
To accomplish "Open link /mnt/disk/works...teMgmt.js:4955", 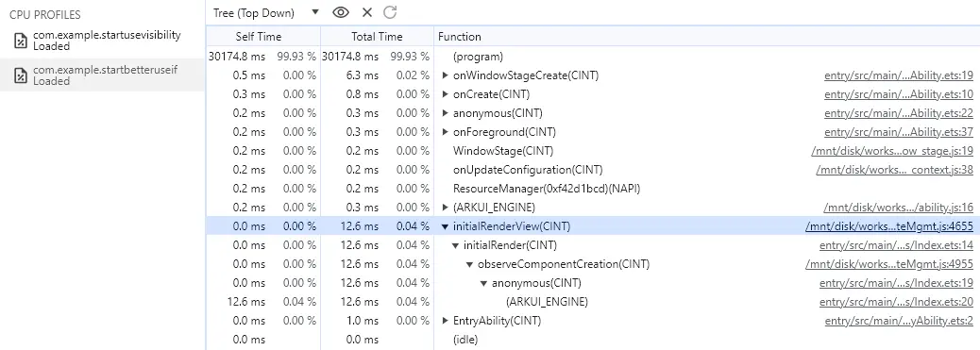I will coord(889,264).
